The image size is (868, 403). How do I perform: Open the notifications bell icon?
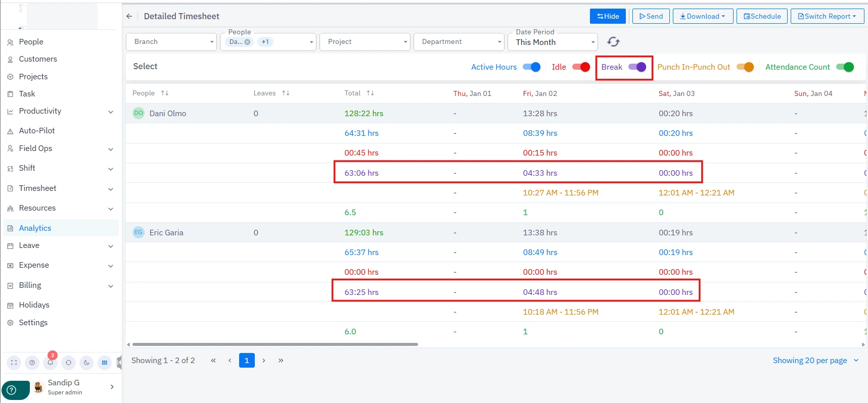click(51, 363)
